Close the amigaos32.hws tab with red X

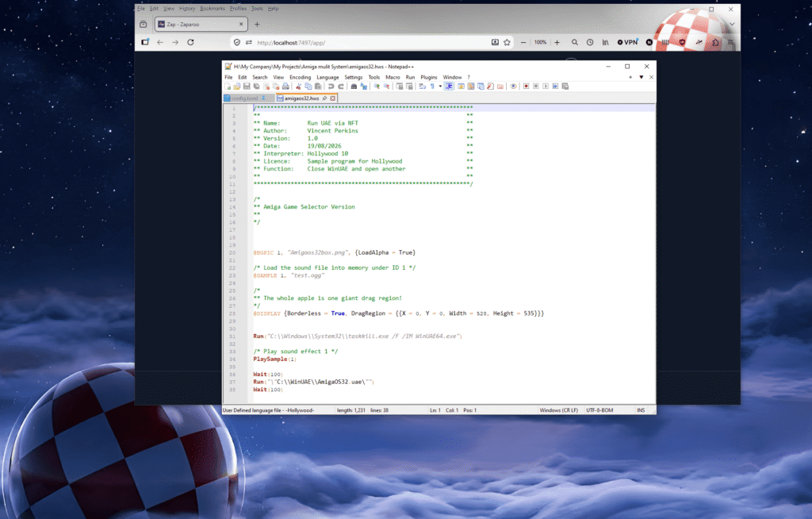[333, 98]
